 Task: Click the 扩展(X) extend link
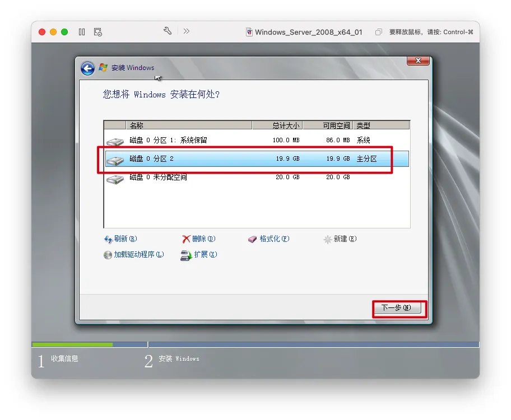coord(206,254)
